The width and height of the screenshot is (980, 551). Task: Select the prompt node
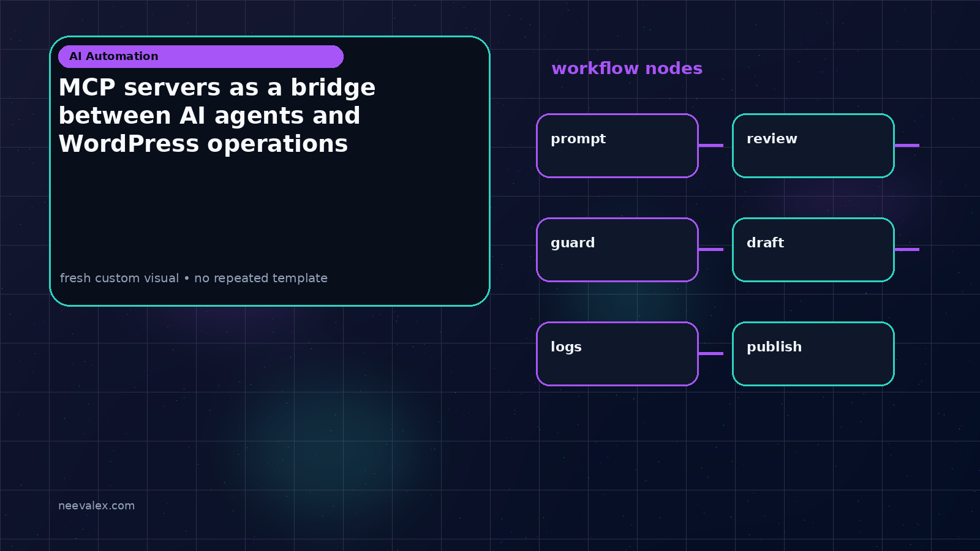coord(617,146)
